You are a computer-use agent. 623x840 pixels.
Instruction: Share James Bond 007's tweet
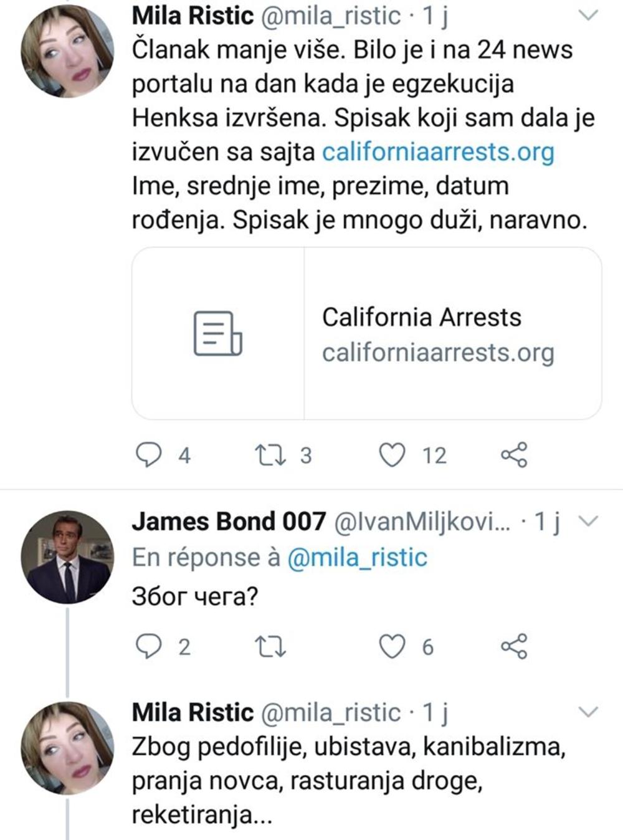click(514, 647)
